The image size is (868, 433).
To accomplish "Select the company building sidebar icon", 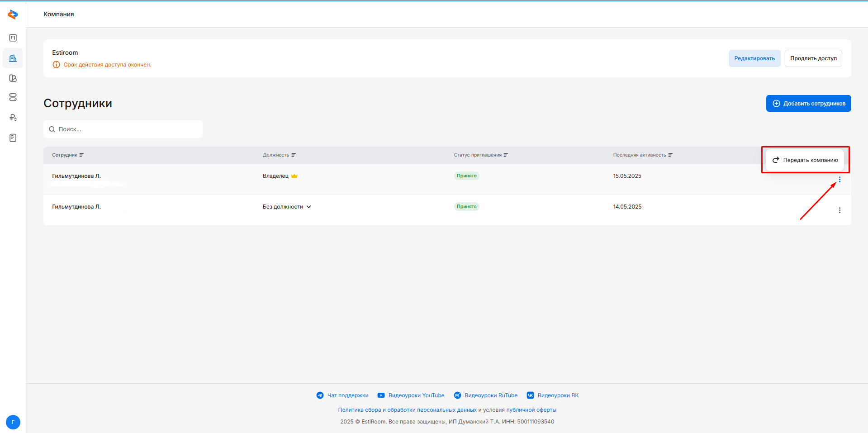I will click(13, 58).
